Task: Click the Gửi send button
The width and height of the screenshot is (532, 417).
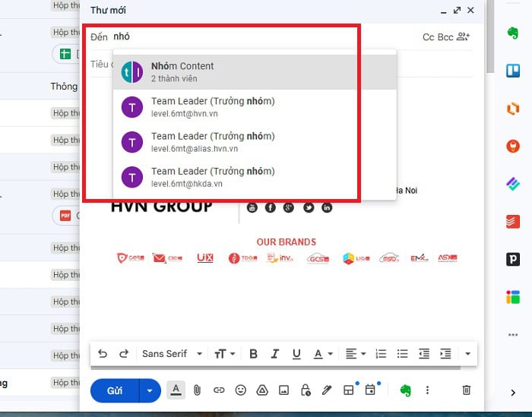Action: coord(115,390)
